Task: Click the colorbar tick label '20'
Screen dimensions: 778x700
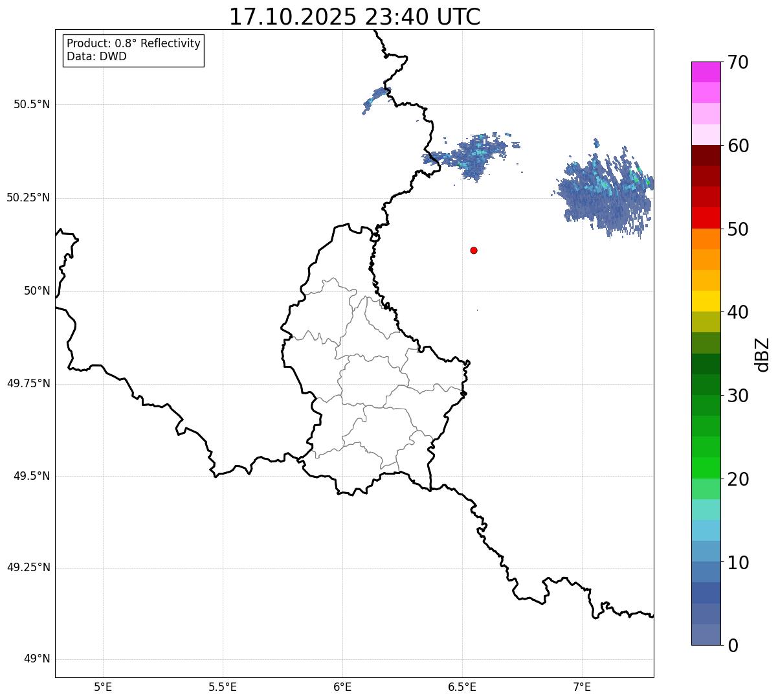Action: point(737,479)
